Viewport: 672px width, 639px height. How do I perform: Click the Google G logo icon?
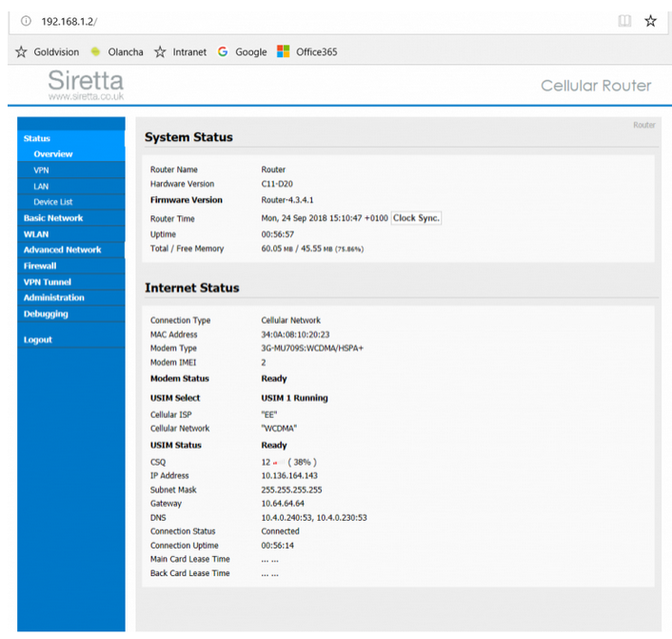coord(223,51)
